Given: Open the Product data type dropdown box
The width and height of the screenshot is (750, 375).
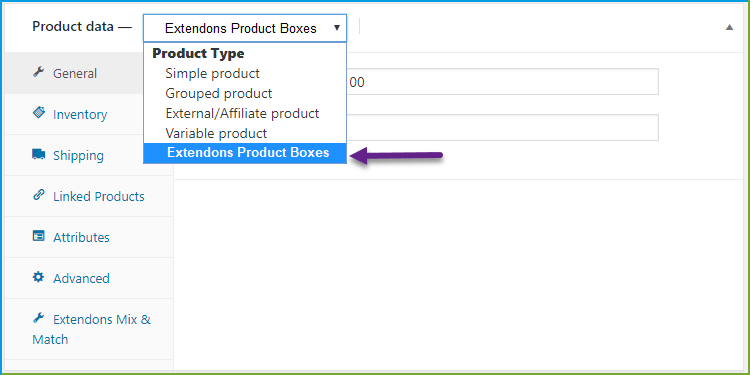Looking at the screenshot, I should pyautogui.click(x=245, y=28).
